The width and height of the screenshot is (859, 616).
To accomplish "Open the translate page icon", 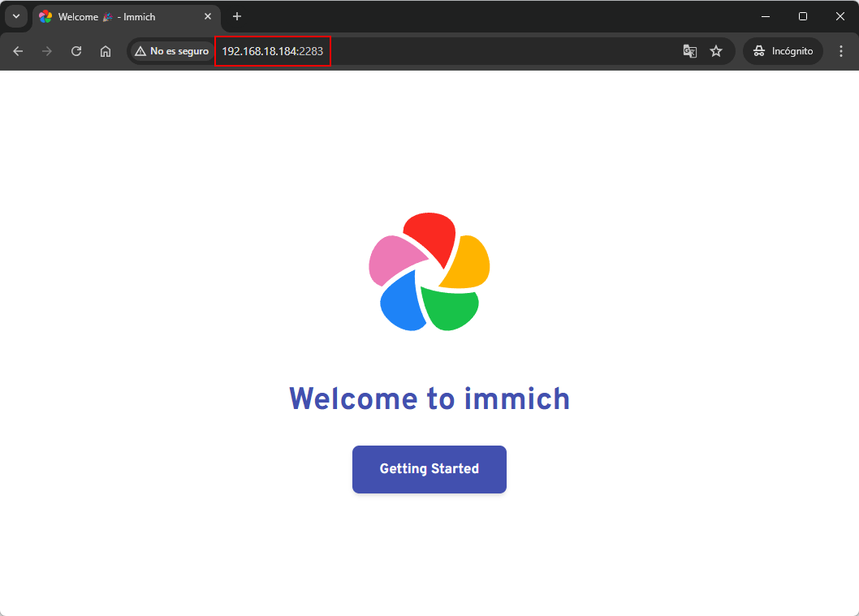I will point(690,51).
